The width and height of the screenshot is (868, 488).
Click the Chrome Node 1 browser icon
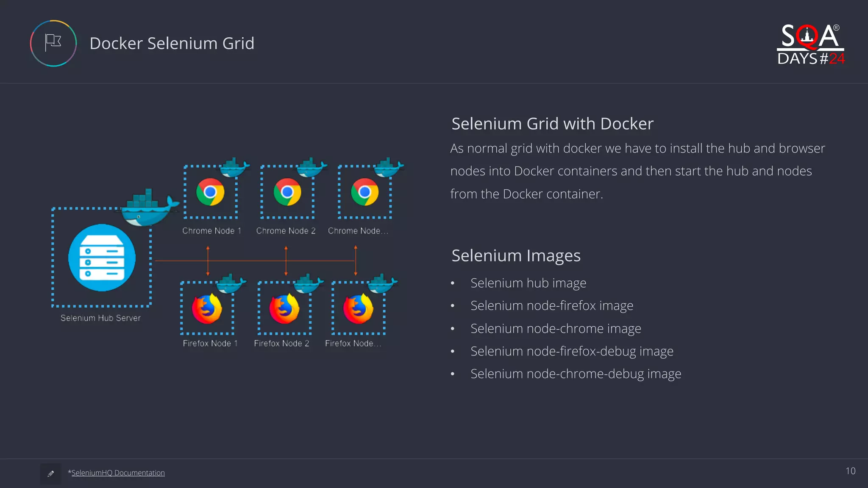[210, 192]
